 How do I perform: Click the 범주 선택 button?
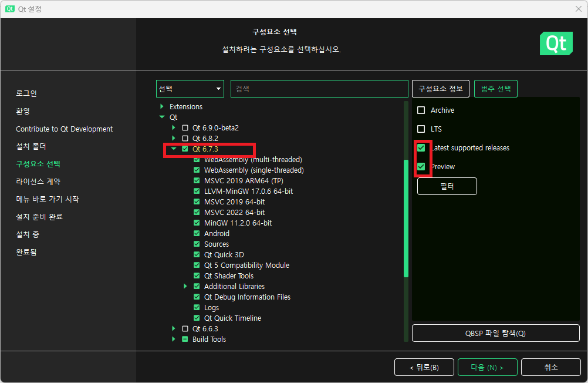pyautogui.click(x=496, y=89)
